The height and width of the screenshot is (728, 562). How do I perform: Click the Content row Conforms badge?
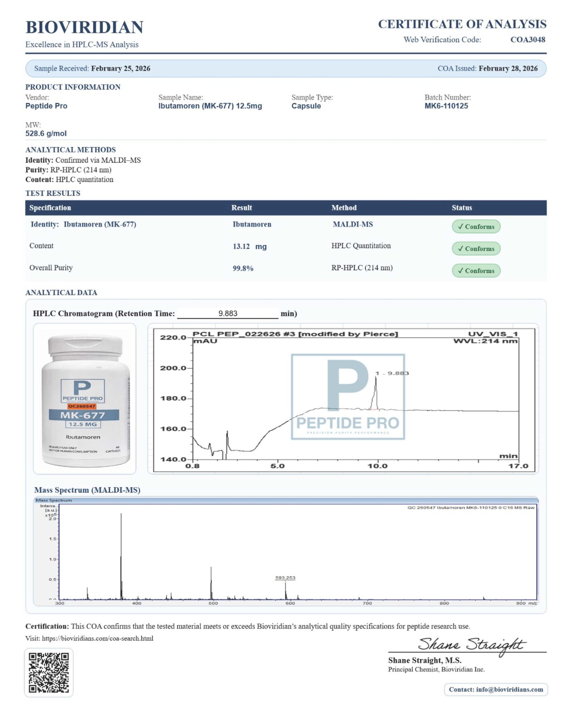tap(476, 249)
